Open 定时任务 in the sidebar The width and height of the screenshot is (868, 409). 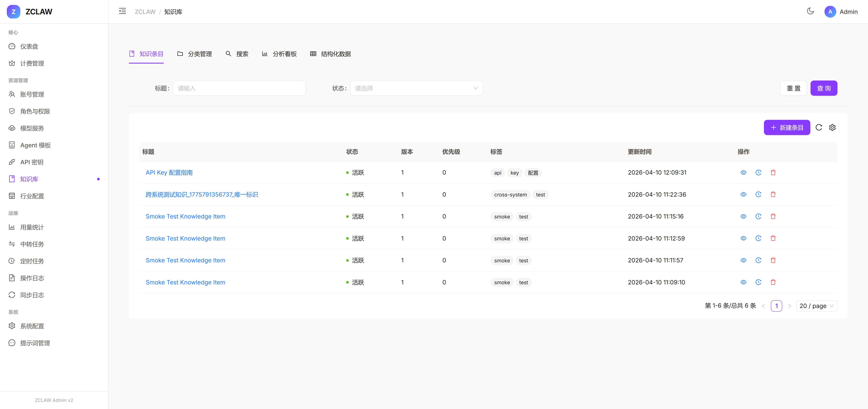32,261
